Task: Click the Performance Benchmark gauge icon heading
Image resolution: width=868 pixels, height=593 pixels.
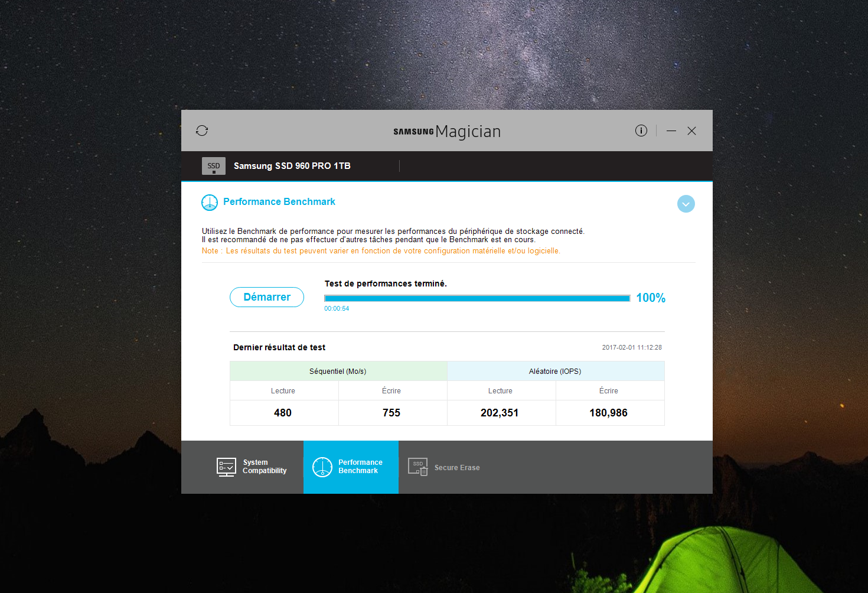Action: (210, 203)
